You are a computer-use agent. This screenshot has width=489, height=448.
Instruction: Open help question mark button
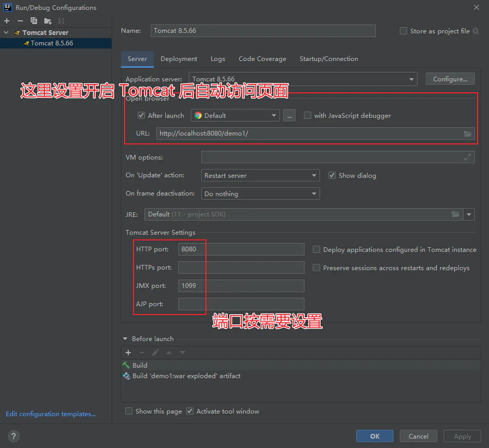[13, 436]
